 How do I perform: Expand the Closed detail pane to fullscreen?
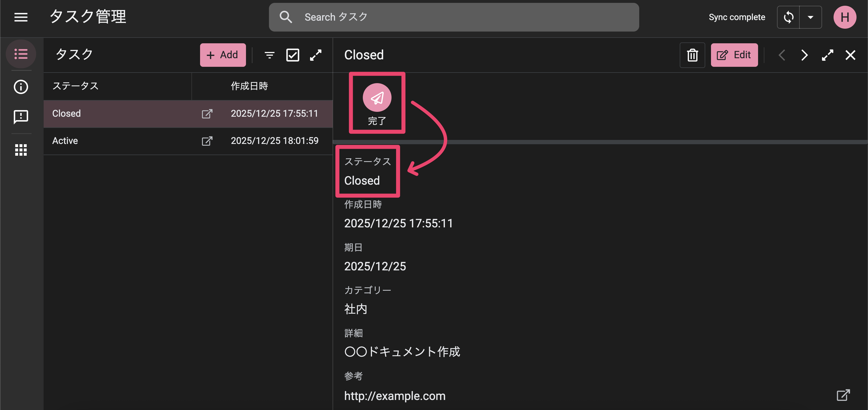828,55
